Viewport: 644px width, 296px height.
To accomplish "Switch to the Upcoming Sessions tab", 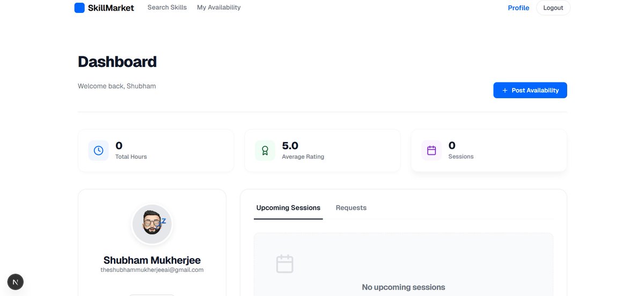I will click(288, 208).
